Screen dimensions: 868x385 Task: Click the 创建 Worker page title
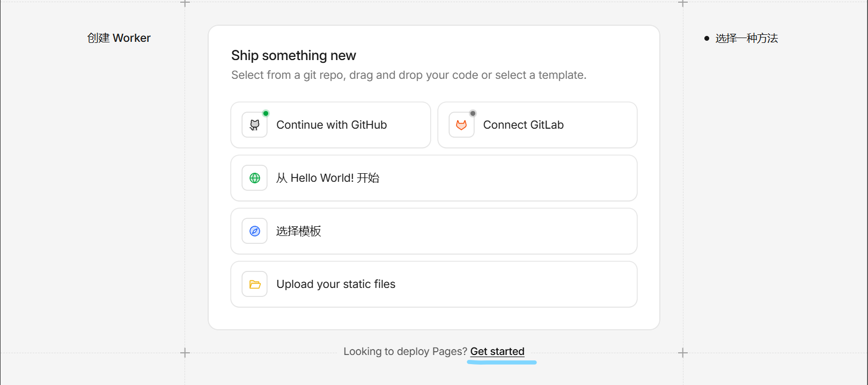[119, 38]
